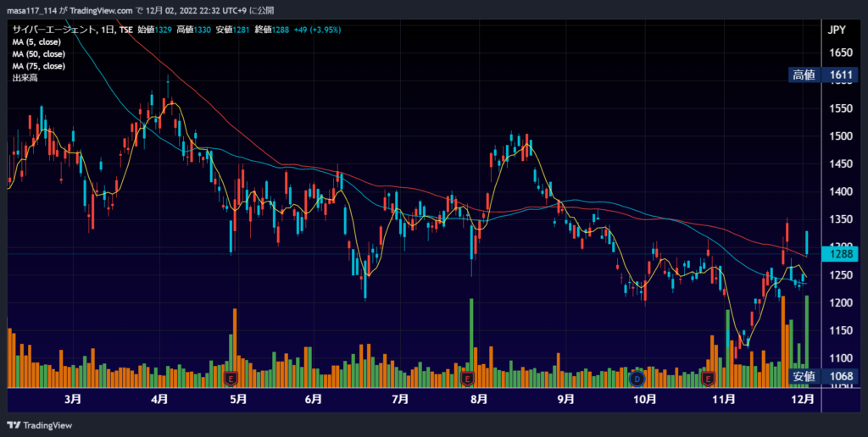This screenshot has height=437, width=868.
Task: Click the 1150 price axis label
Action: 841,331
